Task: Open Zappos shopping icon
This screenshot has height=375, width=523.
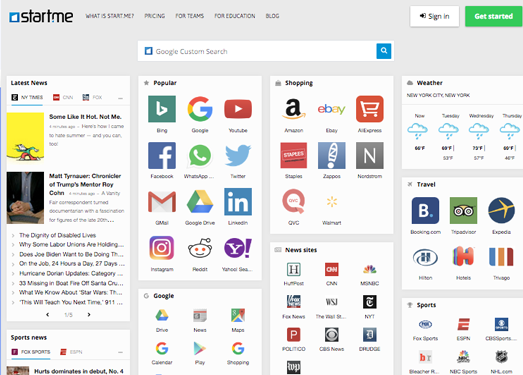Action: (332, 155)
